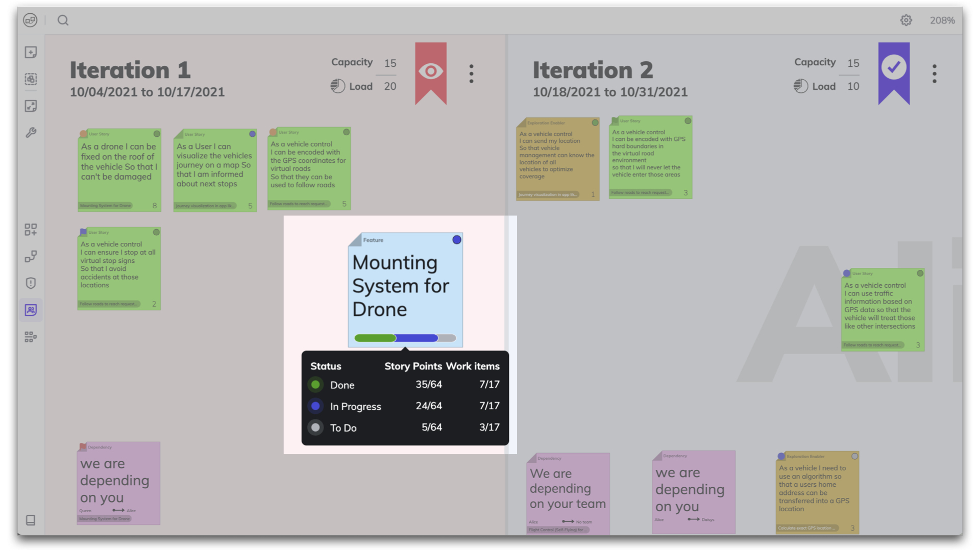Click Mounting System for Drone progress bar
Viewport: 980px width, 551px height.
click(x=405, y=338)
